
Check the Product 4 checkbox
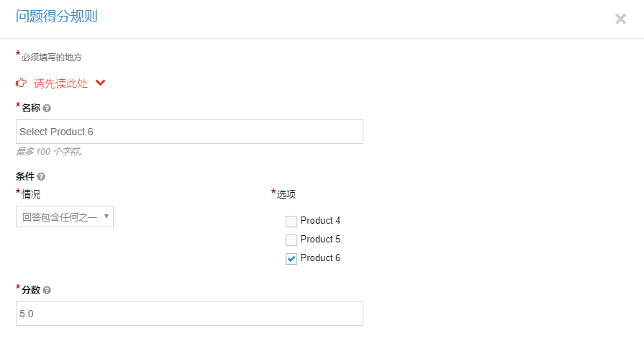[291, 222]
